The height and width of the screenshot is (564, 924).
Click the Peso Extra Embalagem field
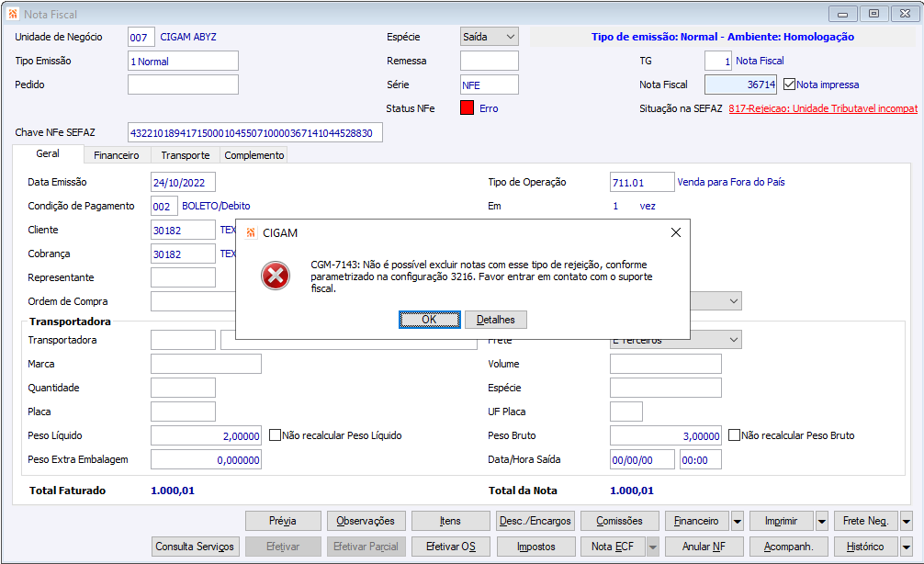pos(207,459)
